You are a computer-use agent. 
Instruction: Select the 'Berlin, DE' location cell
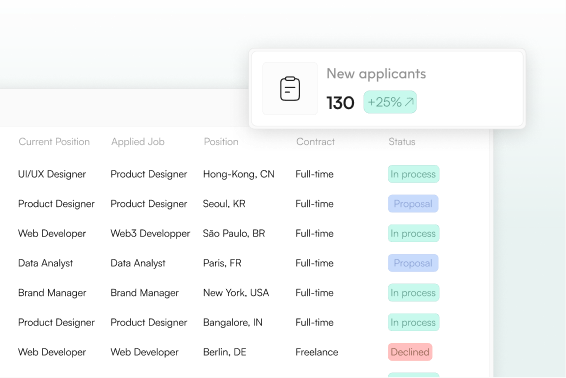tap(225, 352)
